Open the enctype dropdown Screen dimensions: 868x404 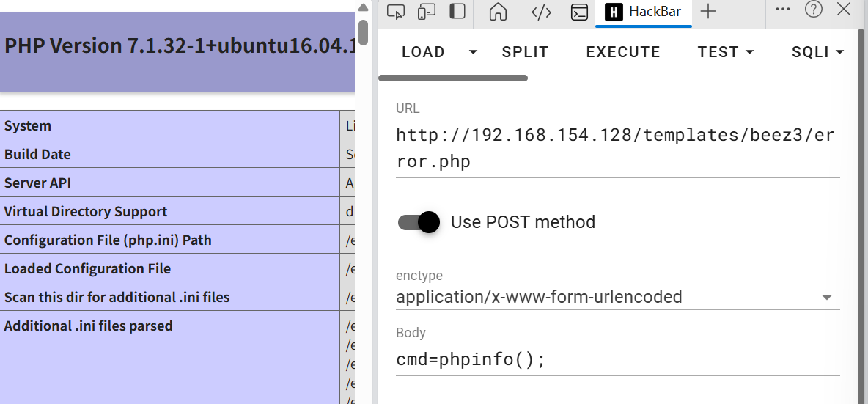[618, 297]
